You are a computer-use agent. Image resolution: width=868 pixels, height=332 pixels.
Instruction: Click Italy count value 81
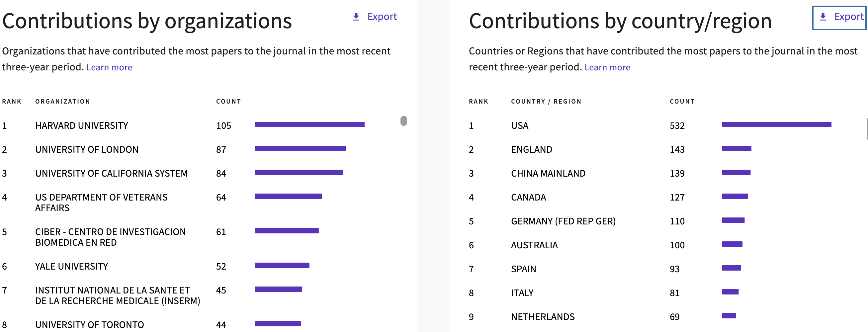[675, 293]
